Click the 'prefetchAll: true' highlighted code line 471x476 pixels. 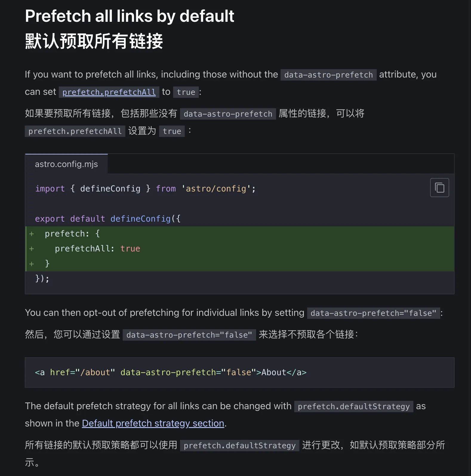[97, 249]
